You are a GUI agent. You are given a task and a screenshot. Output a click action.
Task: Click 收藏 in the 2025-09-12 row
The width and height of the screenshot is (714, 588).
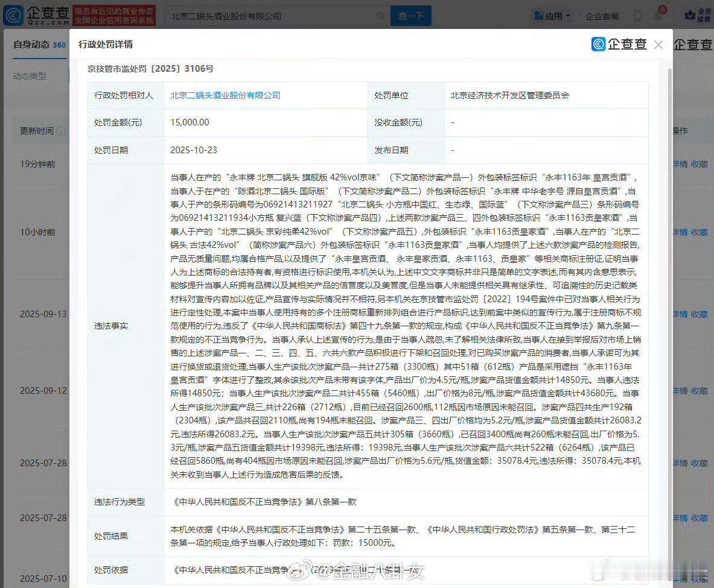[x=699, y=391]
